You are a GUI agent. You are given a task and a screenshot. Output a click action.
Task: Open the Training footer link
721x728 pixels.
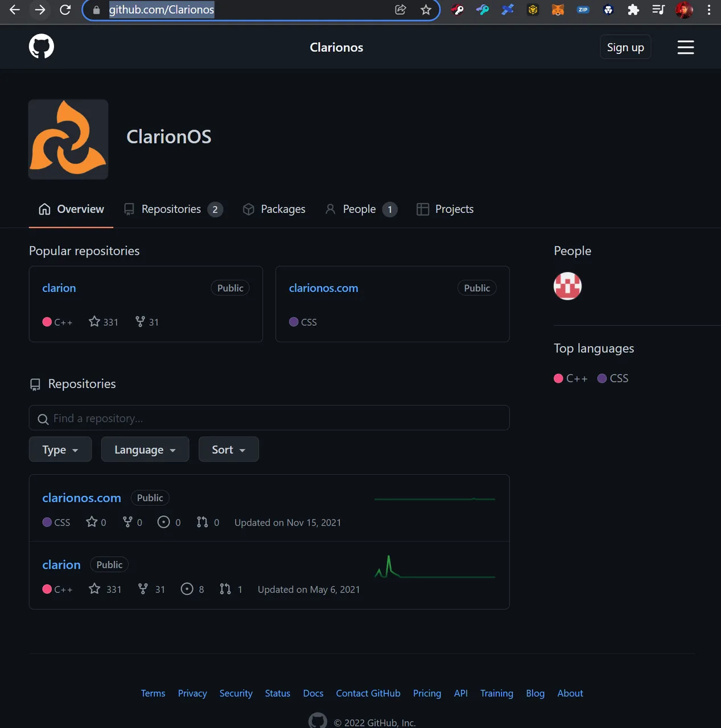point(497,693)
